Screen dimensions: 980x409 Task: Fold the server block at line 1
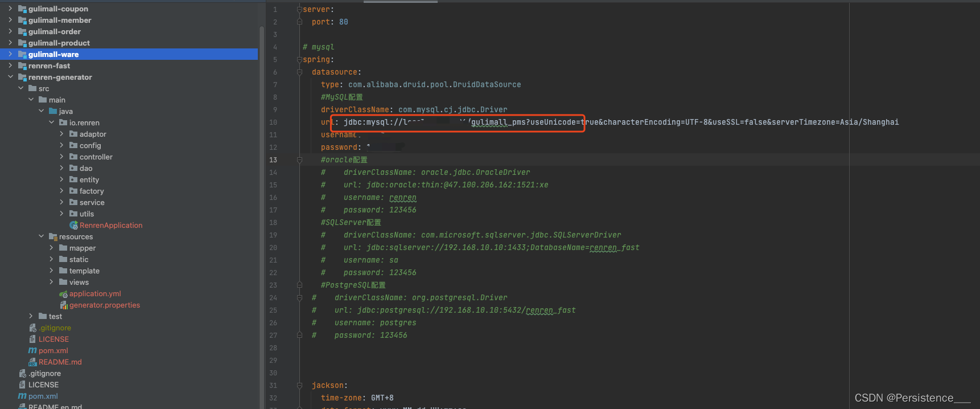coord(299,10)
